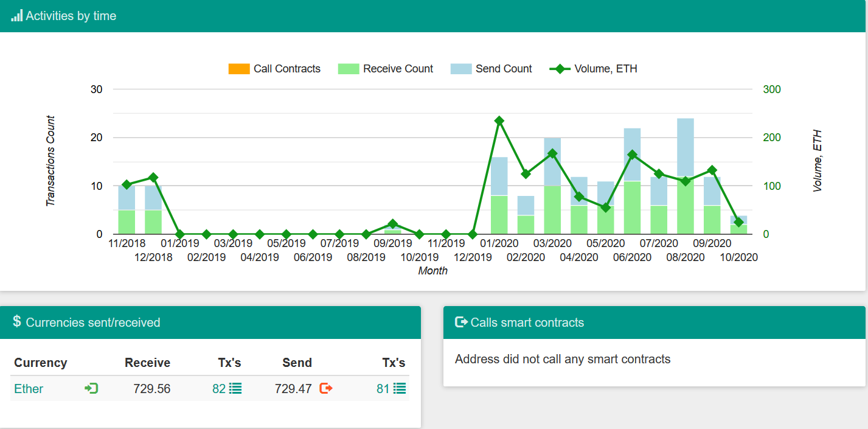The width and height of the screenshot is (868, 429).
Task: Click the dollar icon in Currencies sent/received header
Action: click(x=17, y=321)
